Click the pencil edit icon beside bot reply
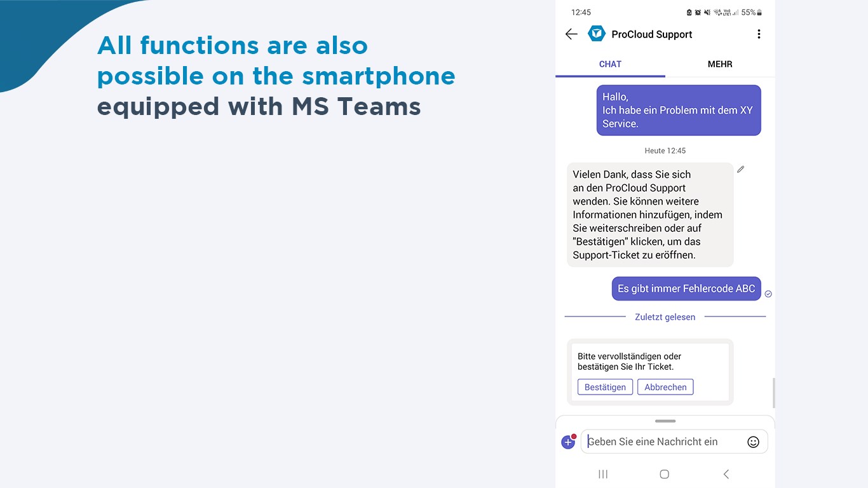Screen dimensions: 868x488 coord(740,170)
